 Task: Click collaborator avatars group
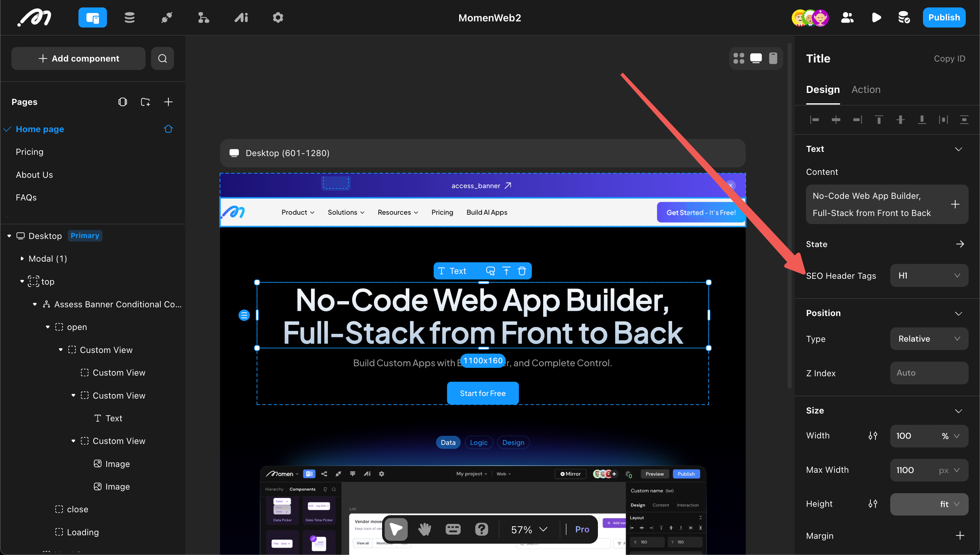point(810,17)
